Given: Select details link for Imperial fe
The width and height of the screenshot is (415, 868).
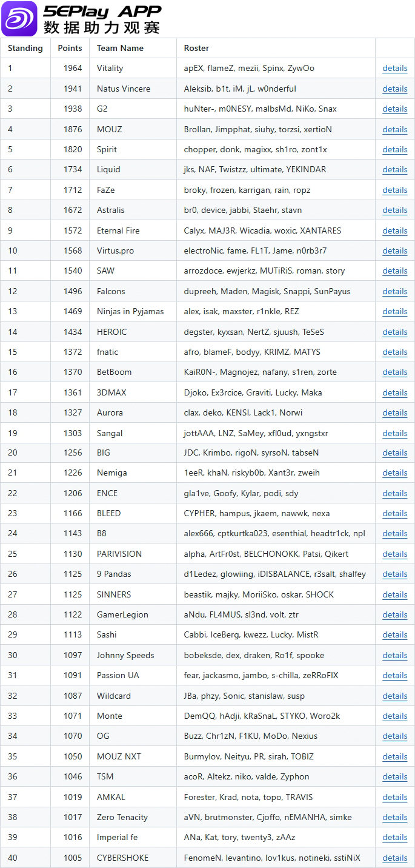Looking at the screenshot, I should click(x=395, y=837).
